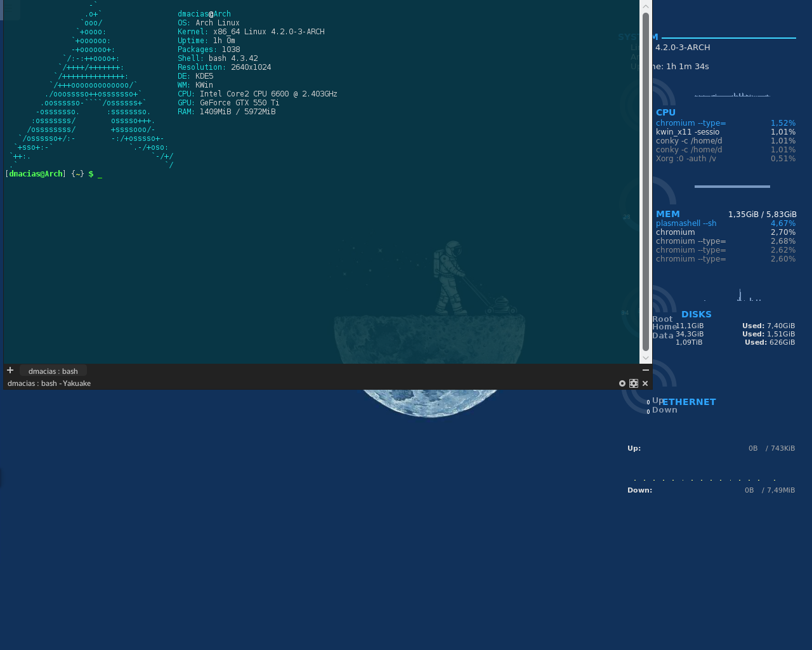Screen dimensions: 812x650
Task: Click the 'OS: Arch Linux' line
Action: [x=209, y=23]
